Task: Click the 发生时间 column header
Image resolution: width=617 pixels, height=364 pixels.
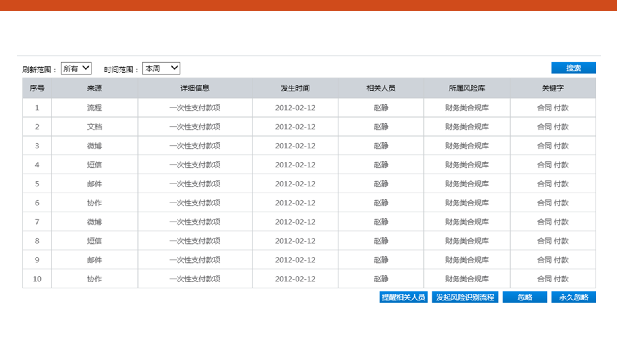Action: [295, 88]
